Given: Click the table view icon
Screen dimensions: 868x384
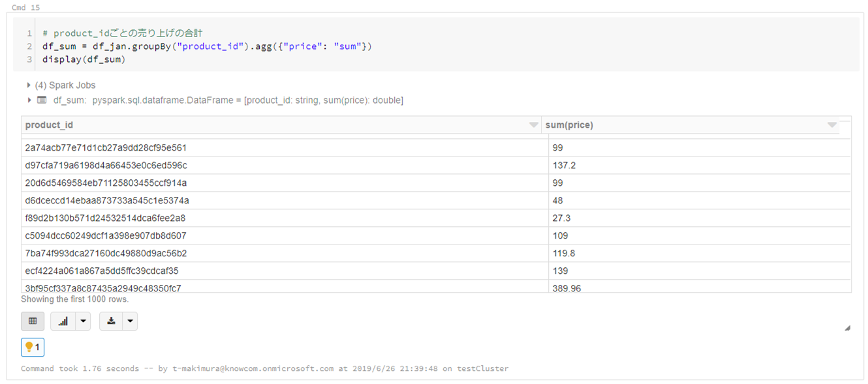Looking at the screenshot, I should click(33, 321).
